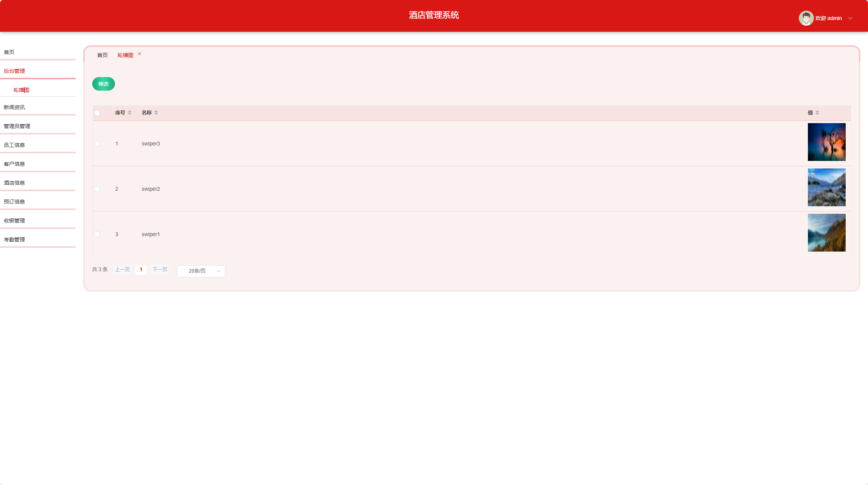Screen dimensions: 868x485
Task: Go to the 下一页 next page
Action: point(160,270)
